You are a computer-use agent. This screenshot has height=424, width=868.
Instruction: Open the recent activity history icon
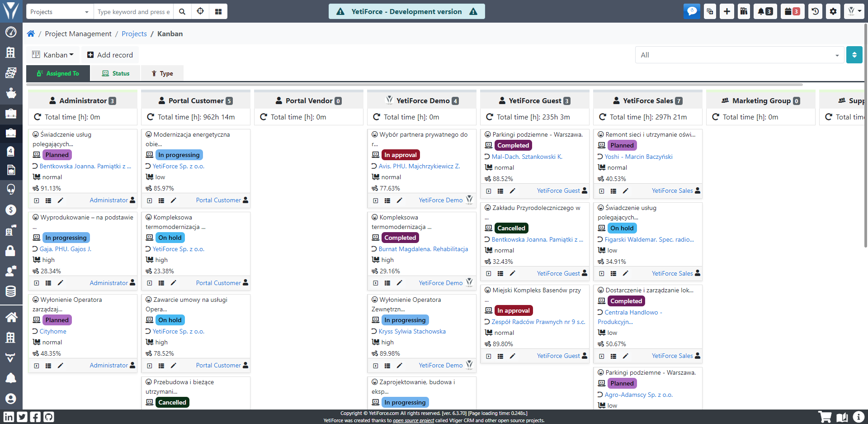point(815,11)
